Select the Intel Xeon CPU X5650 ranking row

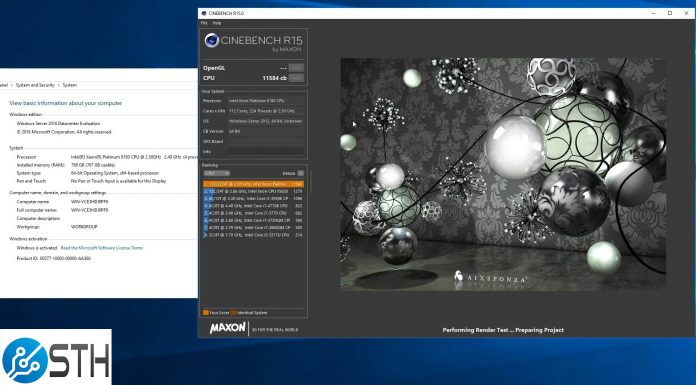[253, 191]
